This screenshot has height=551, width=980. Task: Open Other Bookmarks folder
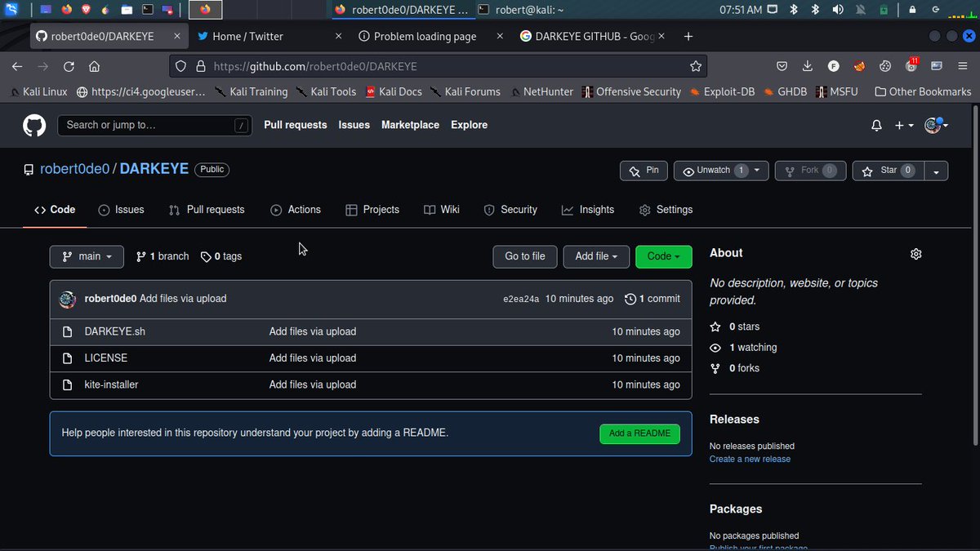[923, 91]
